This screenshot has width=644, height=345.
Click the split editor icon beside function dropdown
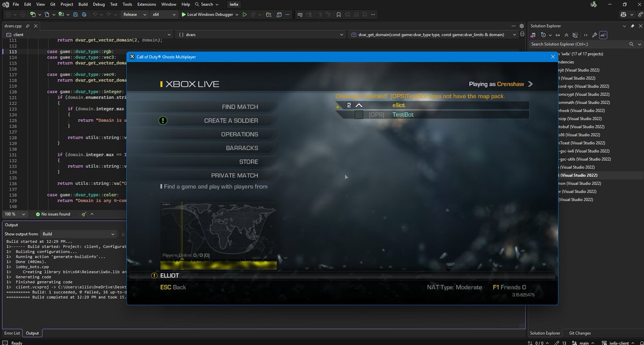521,34
